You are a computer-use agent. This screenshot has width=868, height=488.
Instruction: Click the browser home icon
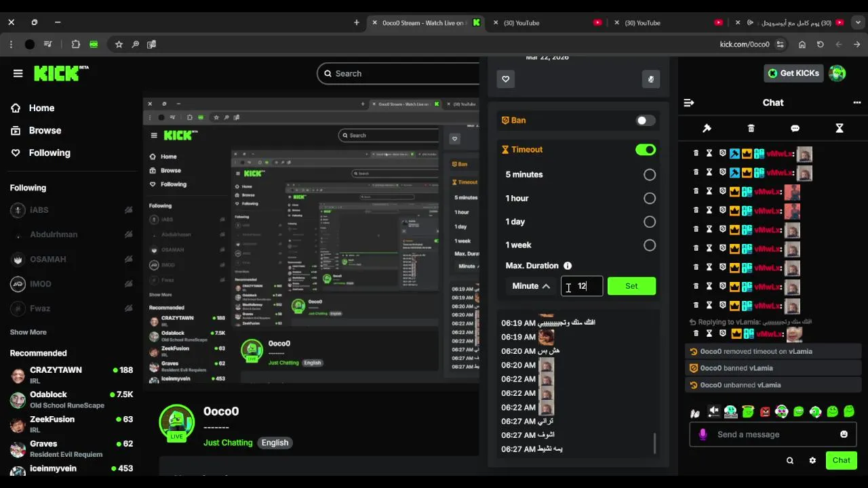pos(802,44)
